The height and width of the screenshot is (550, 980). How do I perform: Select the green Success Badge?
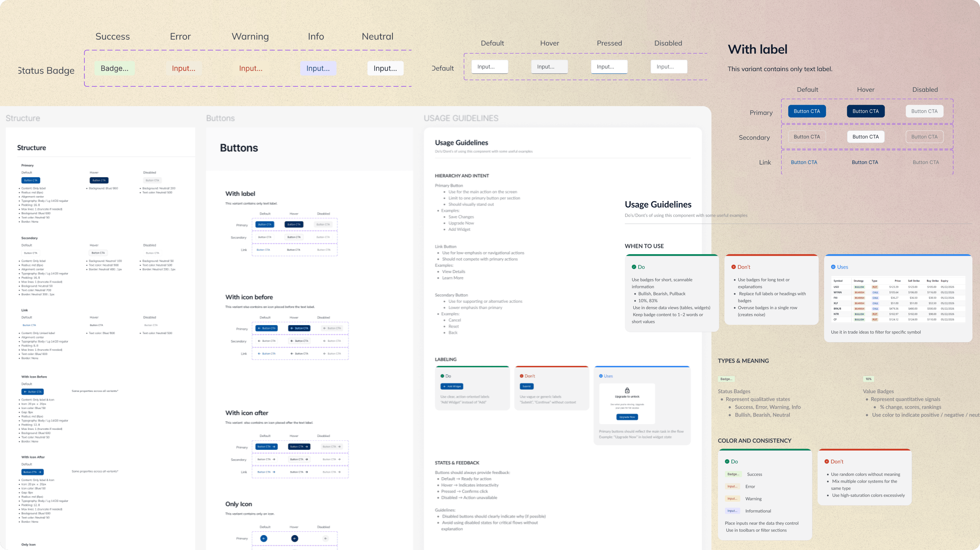(x=115, y=68)
